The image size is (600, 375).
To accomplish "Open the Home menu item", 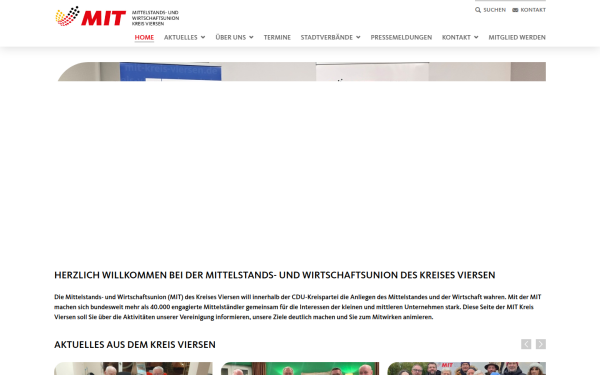I will pyautogui.click(x=144, y=37).
